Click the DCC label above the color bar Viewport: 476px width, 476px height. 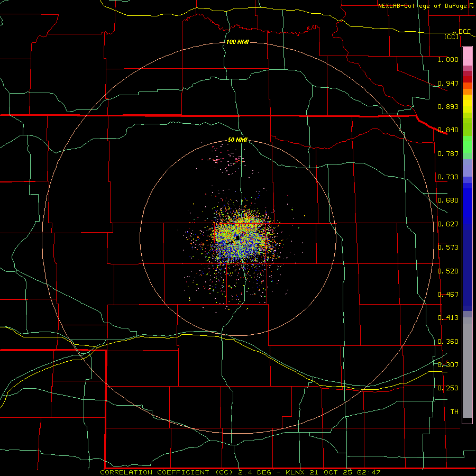pos(464,32)
